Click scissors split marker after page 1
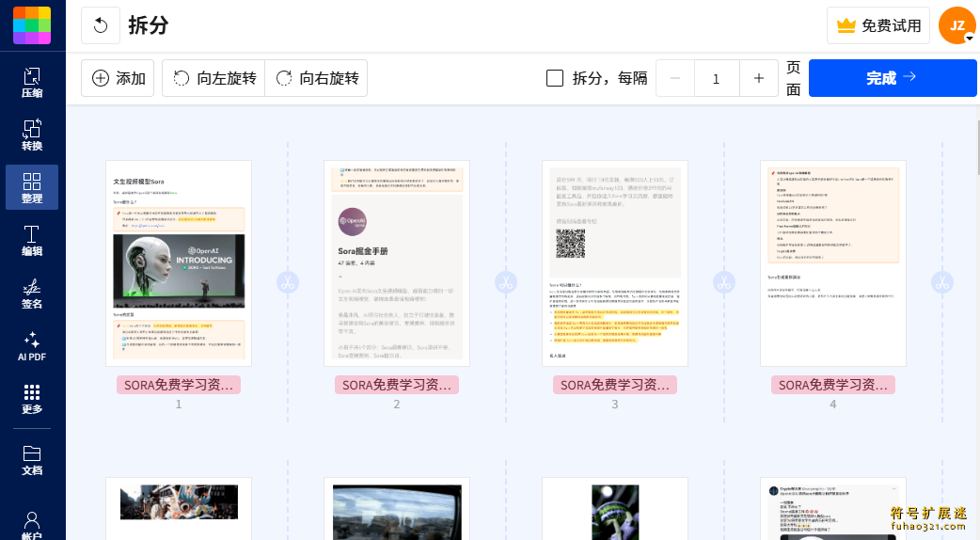The image size is (980, 540). pos(288,282)
